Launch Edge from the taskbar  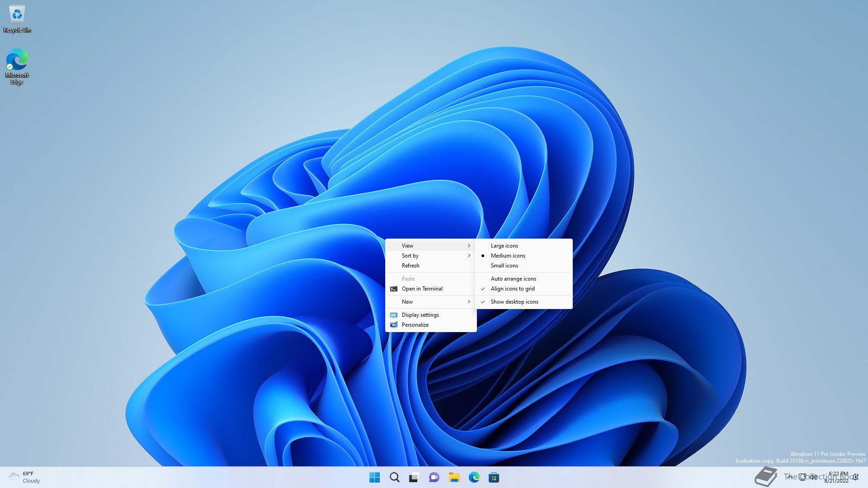(474, 477)
